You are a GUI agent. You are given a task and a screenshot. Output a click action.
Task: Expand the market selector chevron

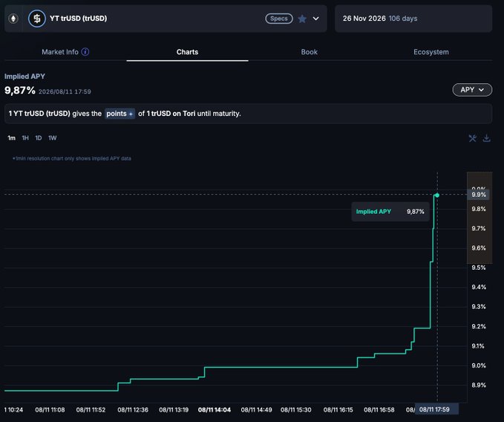pos(316,19)
